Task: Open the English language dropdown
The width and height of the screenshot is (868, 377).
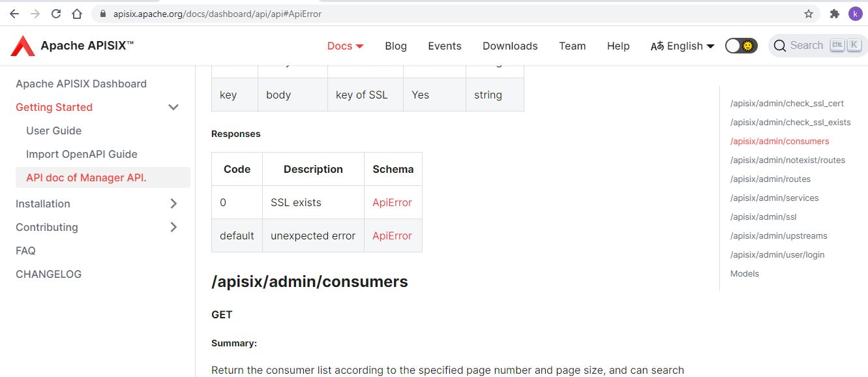Action: coord(682,46)
